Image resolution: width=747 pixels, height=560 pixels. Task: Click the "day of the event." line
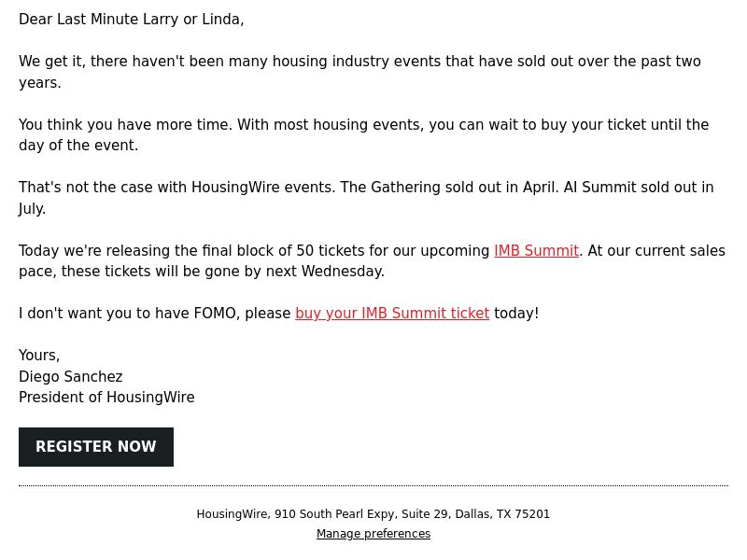pos(78,146)
